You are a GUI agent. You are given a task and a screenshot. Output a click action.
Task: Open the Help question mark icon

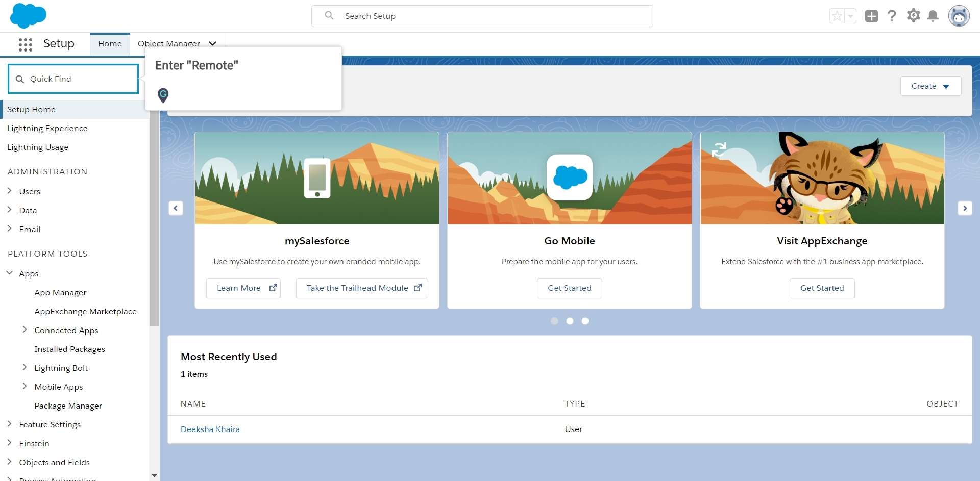892,16
